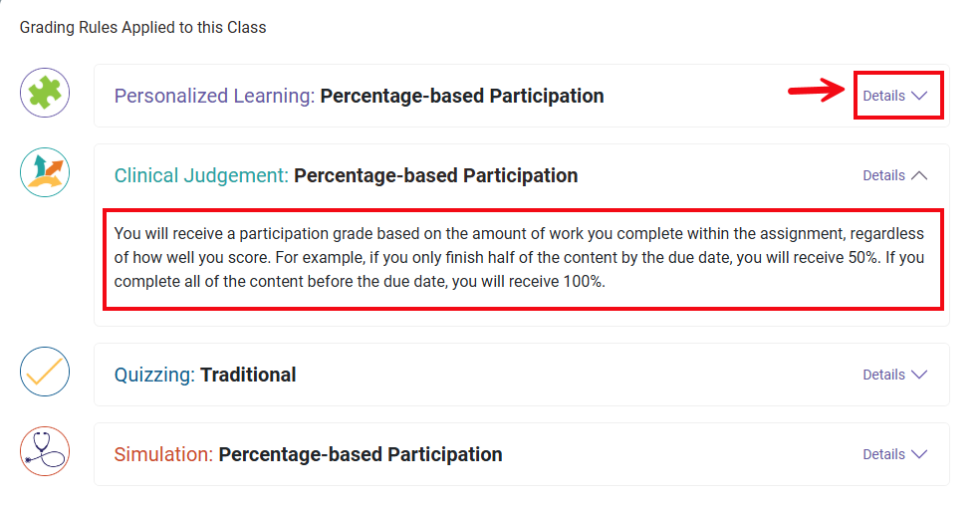Click the Quizzing category label
The image size is (980, 510).
point(154,376)
